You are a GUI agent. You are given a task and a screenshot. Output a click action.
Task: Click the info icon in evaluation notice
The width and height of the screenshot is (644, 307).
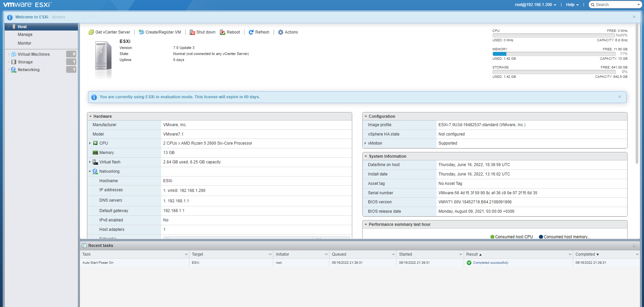click(94, 97)
